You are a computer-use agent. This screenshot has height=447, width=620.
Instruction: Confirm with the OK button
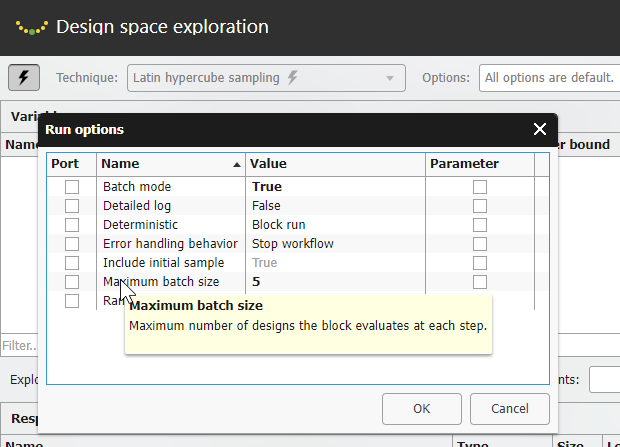[x=421, y=408]
